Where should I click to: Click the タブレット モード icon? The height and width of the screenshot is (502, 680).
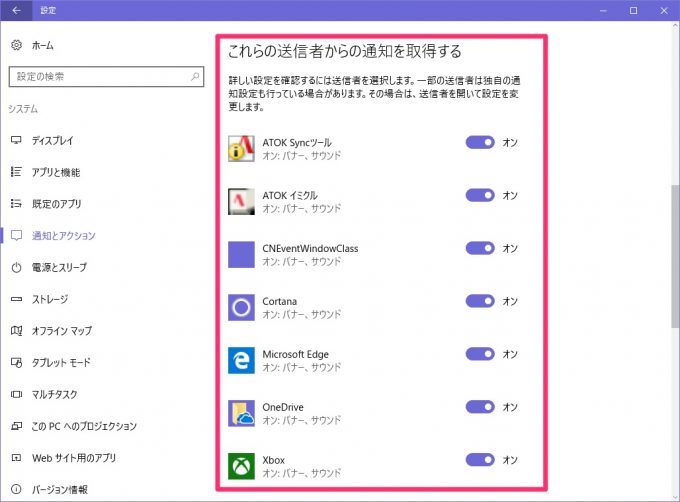[x=16, y=362]
